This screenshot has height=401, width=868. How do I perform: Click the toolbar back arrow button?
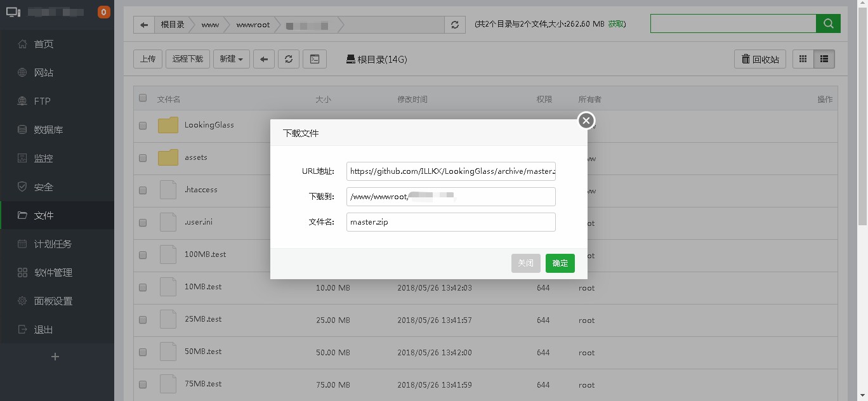tap(264, 59)
